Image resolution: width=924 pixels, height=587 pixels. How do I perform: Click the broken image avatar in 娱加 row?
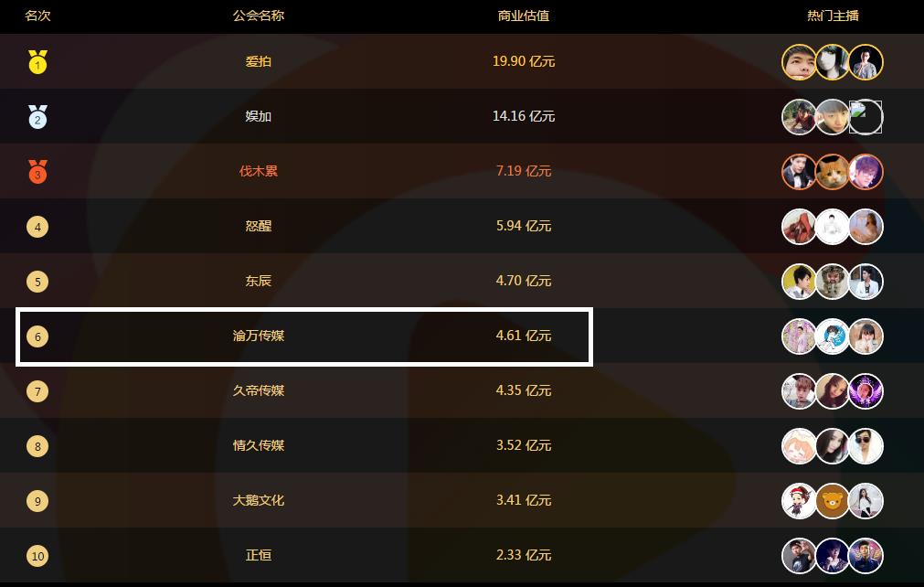tap(866, 117)
